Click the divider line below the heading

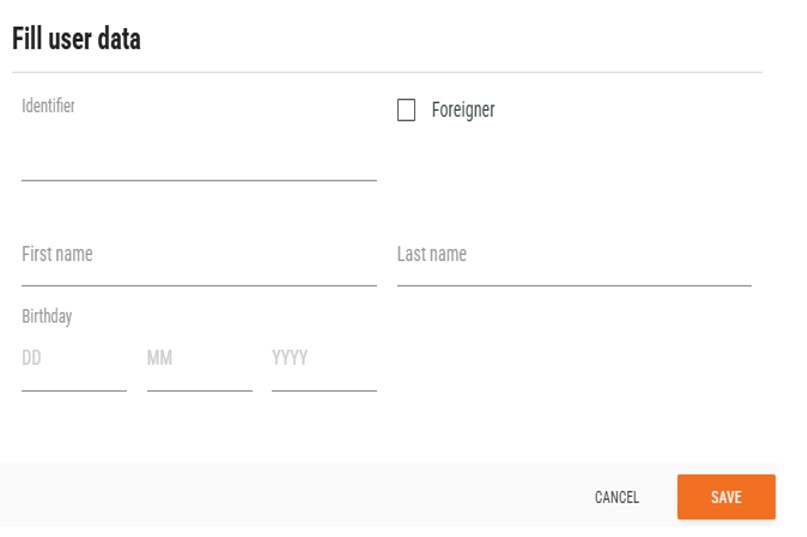pos(386,72)
